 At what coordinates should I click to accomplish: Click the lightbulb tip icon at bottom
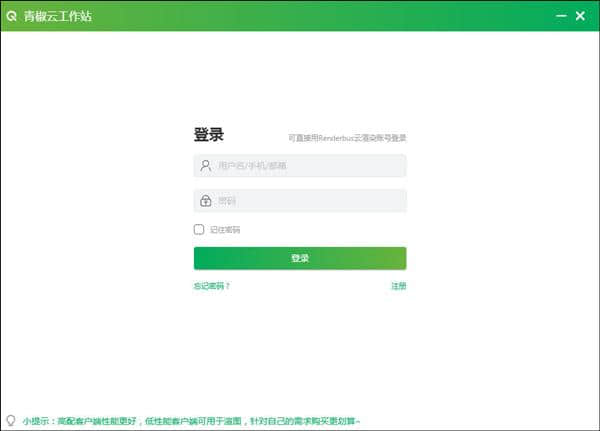[x=10, y=421]
